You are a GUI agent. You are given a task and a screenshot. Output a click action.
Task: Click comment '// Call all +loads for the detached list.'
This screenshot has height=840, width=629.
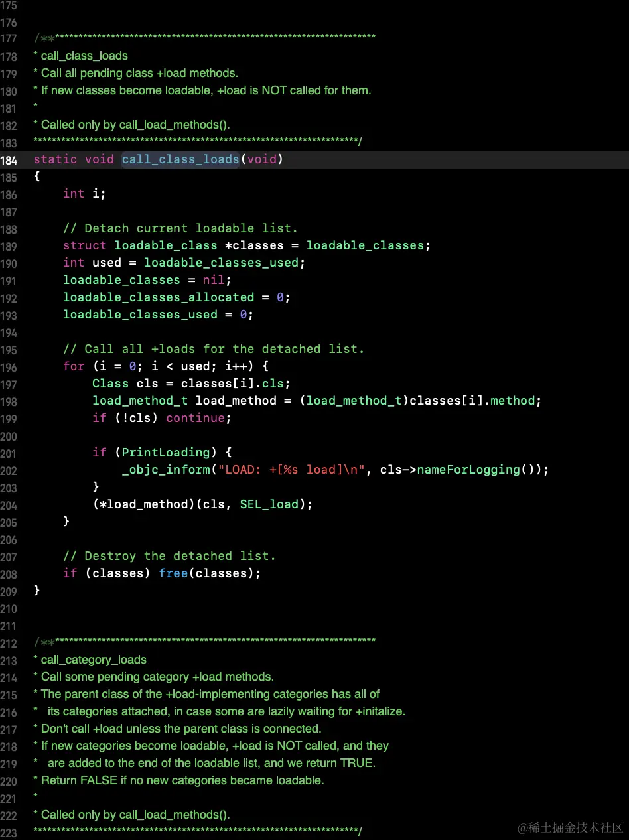tap(214, 349)
